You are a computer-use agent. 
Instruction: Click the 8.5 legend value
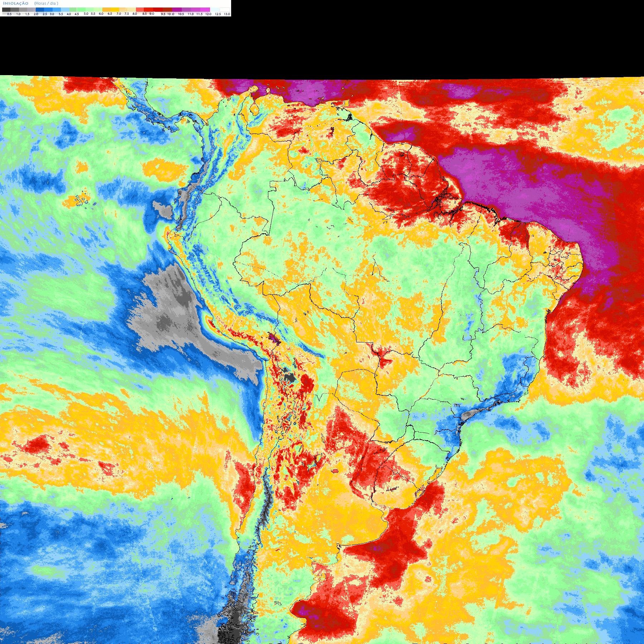145,14
